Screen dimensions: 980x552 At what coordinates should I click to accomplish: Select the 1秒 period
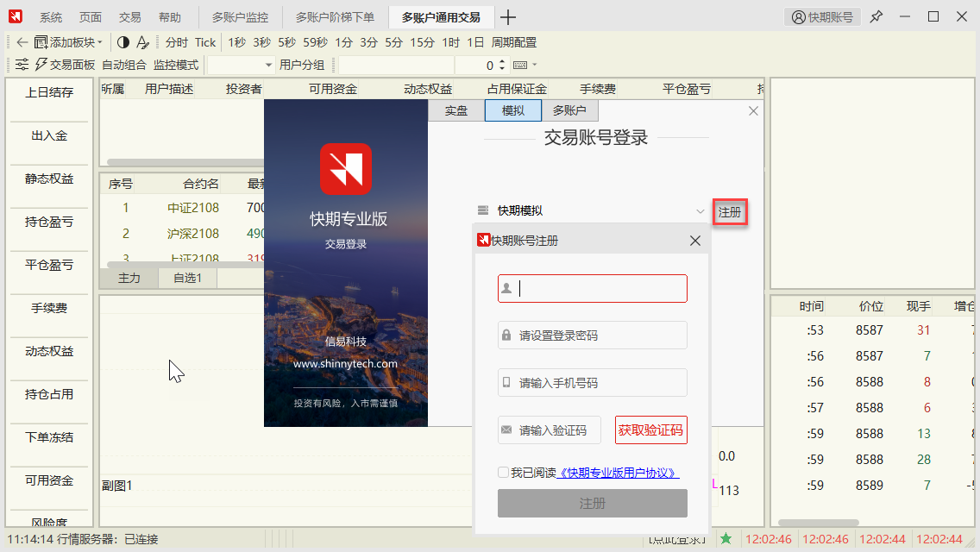[x=237, y=42]
